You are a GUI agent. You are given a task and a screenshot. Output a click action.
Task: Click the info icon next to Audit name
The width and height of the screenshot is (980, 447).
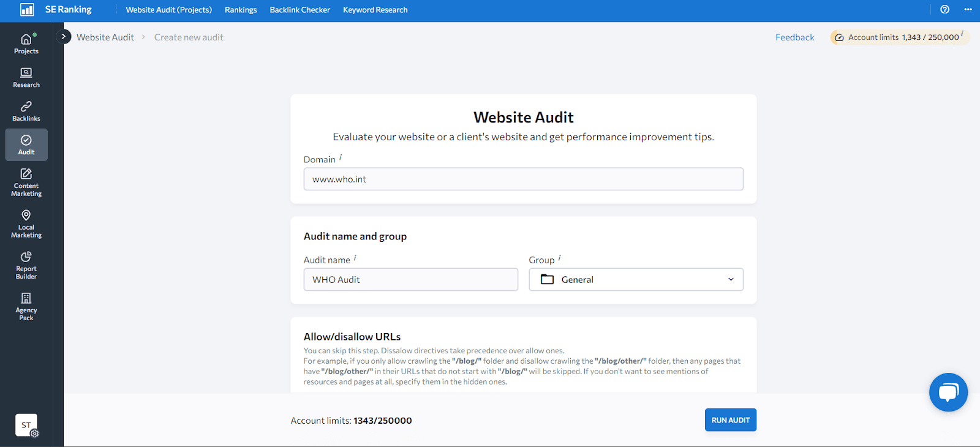[355, 258]
